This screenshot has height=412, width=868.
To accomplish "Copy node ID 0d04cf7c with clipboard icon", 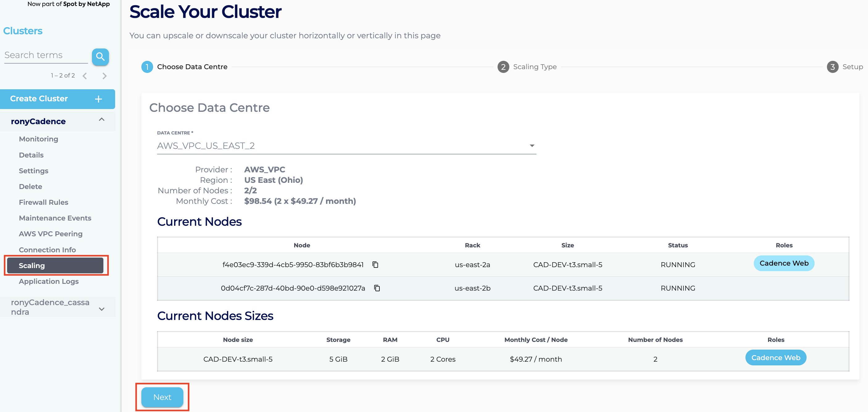I will (x=377, y=288).
